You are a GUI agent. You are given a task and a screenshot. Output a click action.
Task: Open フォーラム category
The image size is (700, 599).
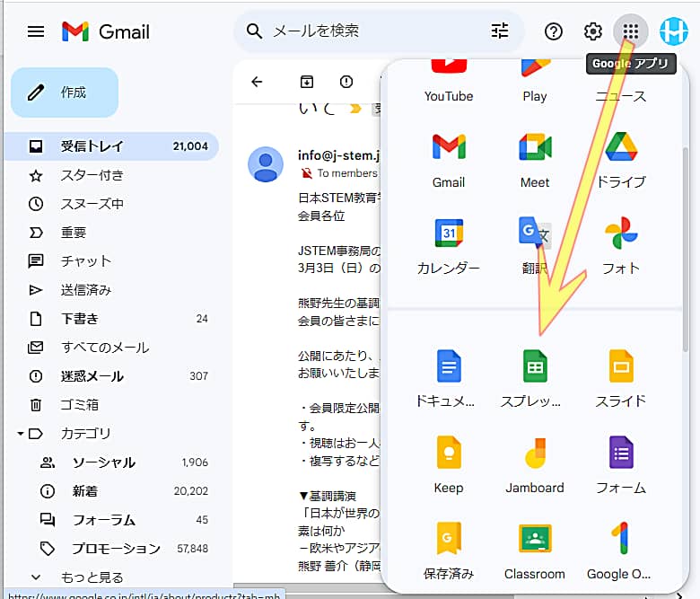click(111, 519)
